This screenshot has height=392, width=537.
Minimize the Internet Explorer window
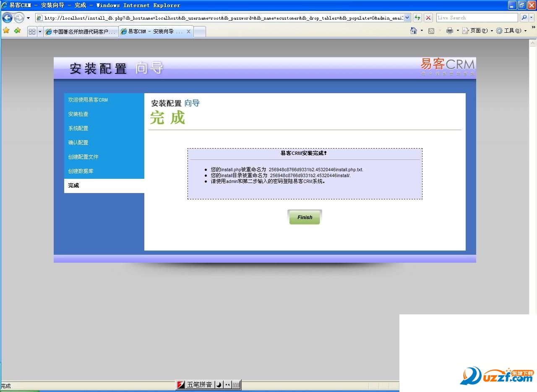pyautogui.click(x=512, y=5)
